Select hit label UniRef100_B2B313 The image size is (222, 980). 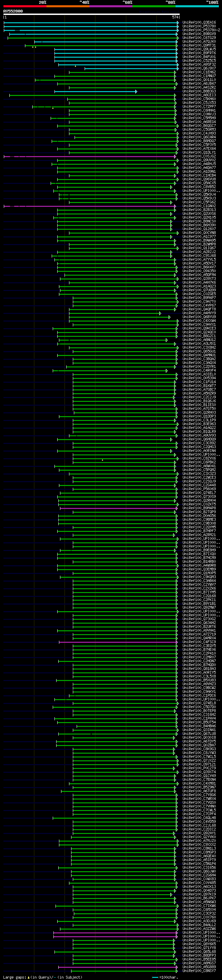click(199, 210)
